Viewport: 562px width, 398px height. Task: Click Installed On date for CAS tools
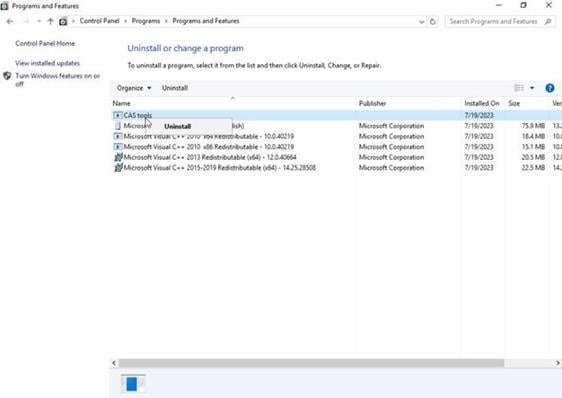[479, 115]
